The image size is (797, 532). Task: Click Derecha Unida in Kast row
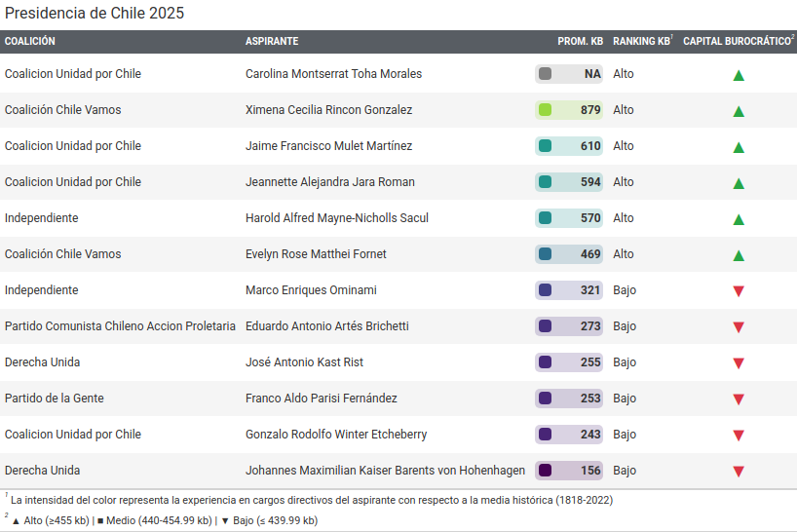(x=42, y=362)
